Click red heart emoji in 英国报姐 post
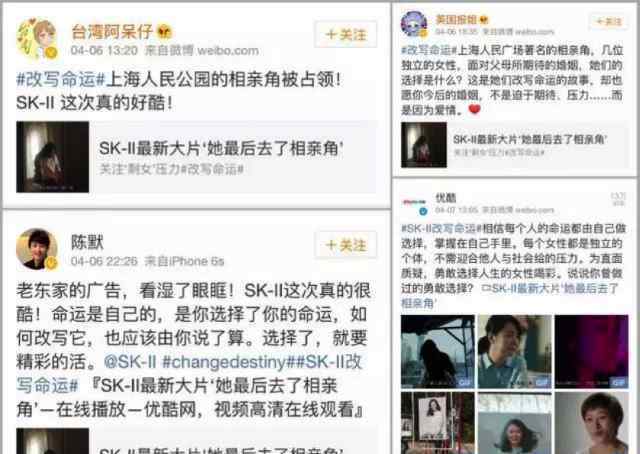 click(474, 109)
